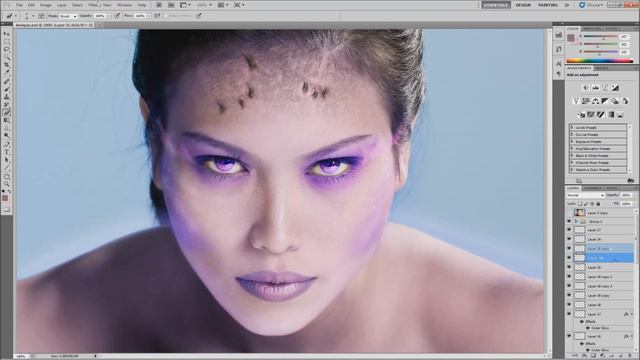Open the File menu
The width and height of the screenshot is (640, 360).
coord(19,5)
